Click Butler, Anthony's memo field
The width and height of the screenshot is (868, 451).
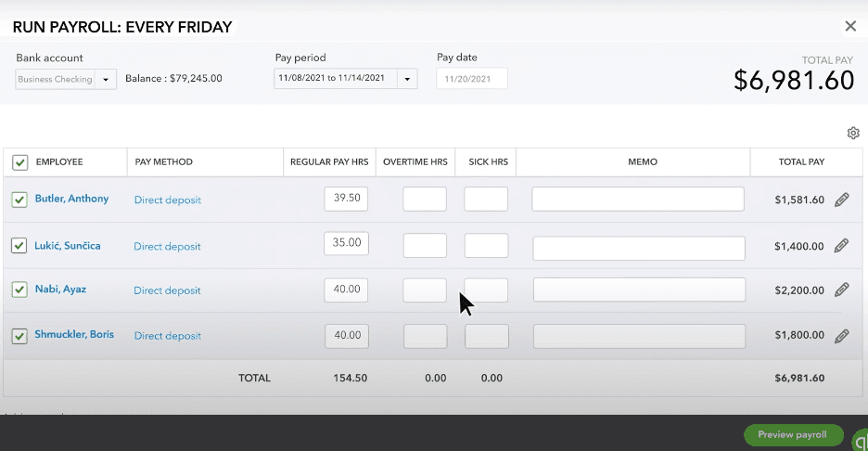pyautogui.click(x=638, y=199)
